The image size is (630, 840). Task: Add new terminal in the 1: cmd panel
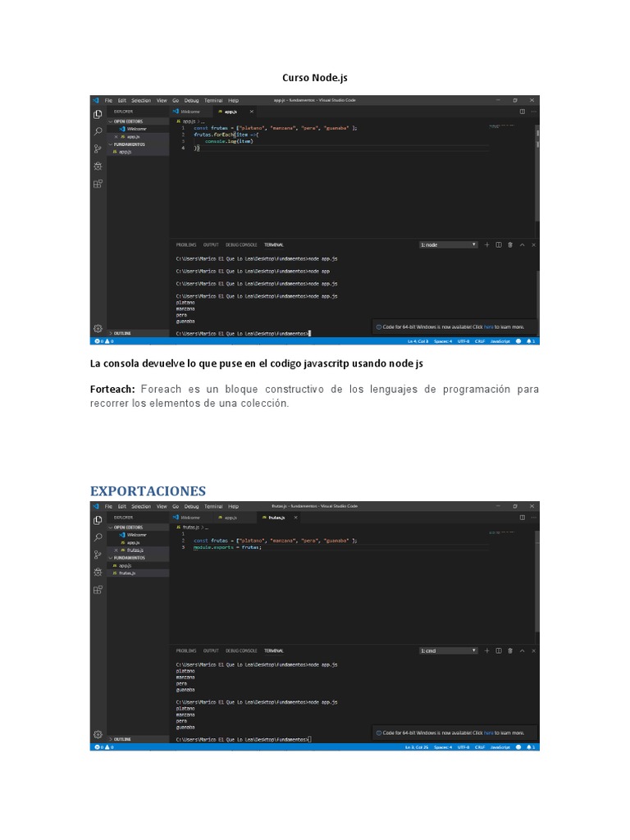[x=487, y=651]
